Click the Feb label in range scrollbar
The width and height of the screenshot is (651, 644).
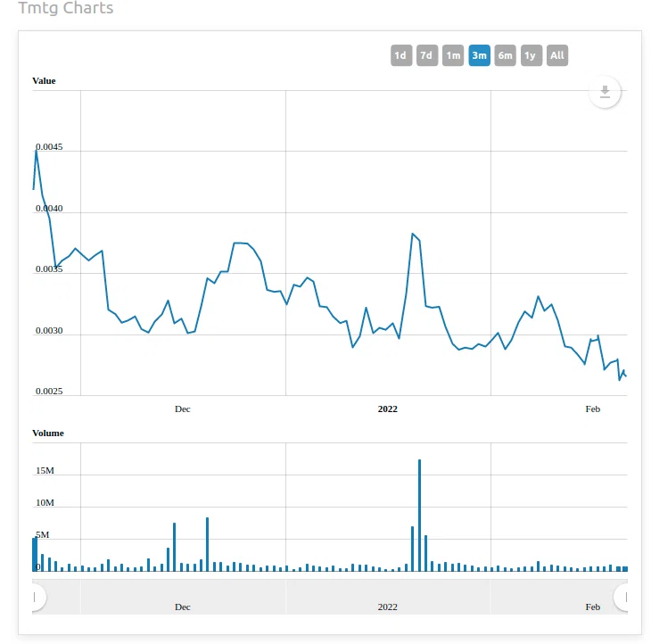point(592,607)
